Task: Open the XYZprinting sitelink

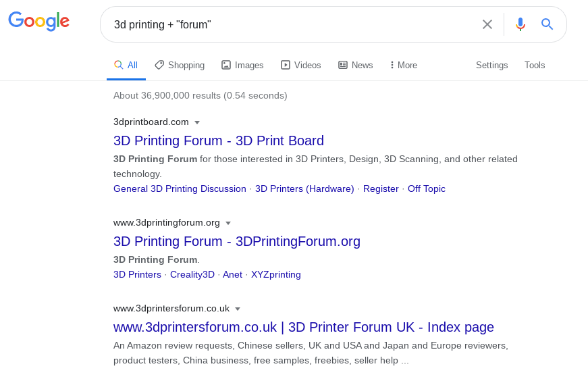Action: click(x=276, y=275)
